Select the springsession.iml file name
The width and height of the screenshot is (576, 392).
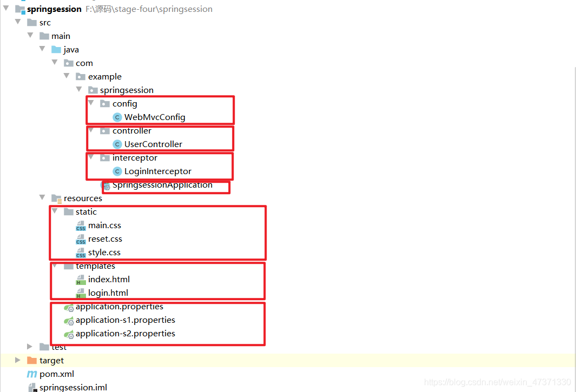pyautogui.click(x=74, y=388)
